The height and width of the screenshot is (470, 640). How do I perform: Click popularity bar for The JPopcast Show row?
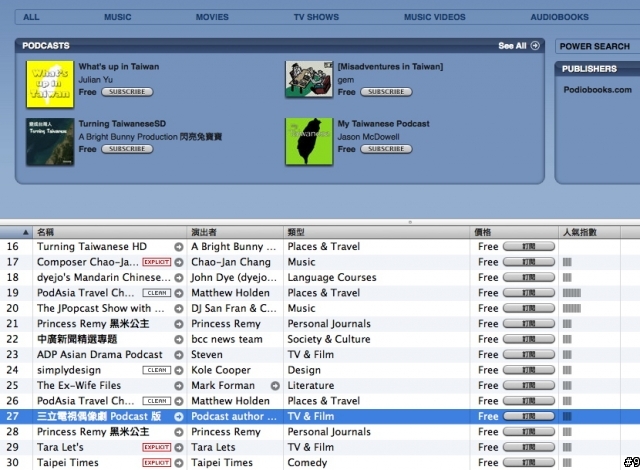point(571,308)
